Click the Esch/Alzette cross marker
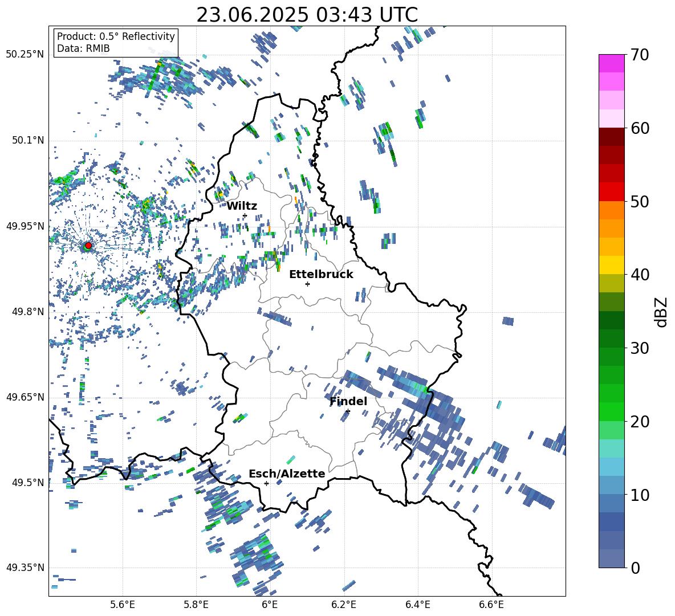This screenshot has width=675, height=616. coord(266,483)
